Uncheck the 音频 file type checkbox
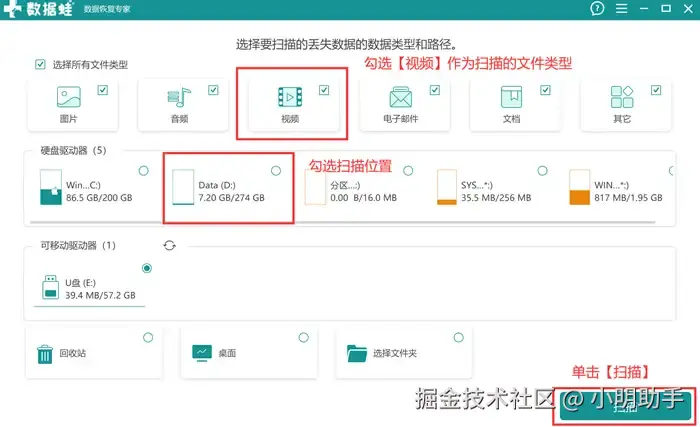This screenshot has height=427, width=700. coord(213,90)
